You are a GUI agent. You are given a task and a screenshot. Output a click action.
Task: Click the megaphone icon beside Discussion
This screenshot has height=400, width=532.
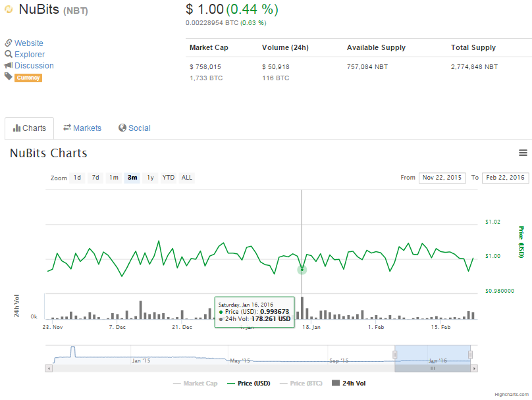(9, 65)
